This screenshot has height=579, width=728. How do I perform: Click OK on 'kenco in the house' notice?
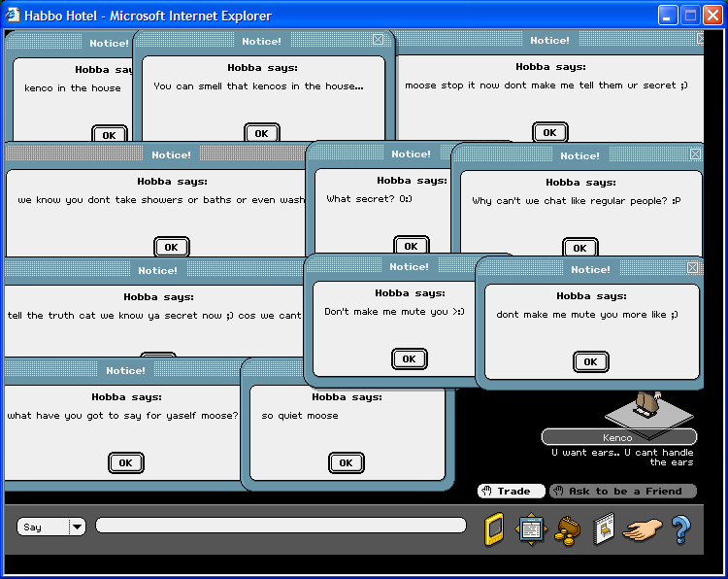[109, 135]
